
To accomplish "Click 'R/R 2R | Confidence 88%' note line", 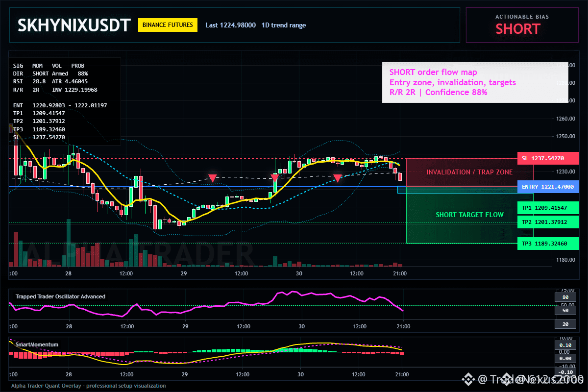I will [x=438, y=92].
